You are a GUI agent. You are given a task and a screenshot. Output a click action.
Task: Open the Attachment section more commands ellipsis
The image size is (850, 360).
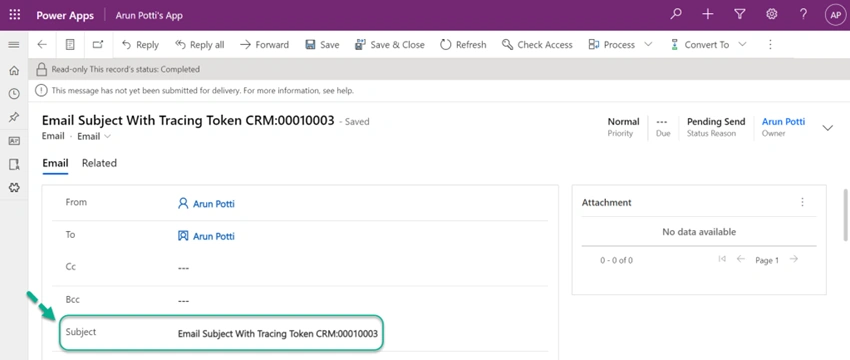point(802,202)
